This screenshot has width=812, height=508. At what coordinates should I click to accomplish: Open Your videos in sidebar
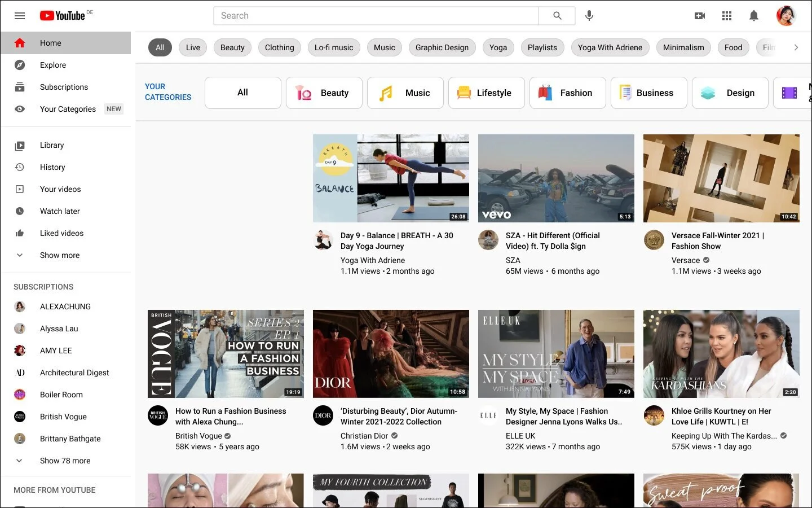coord(65,189)
